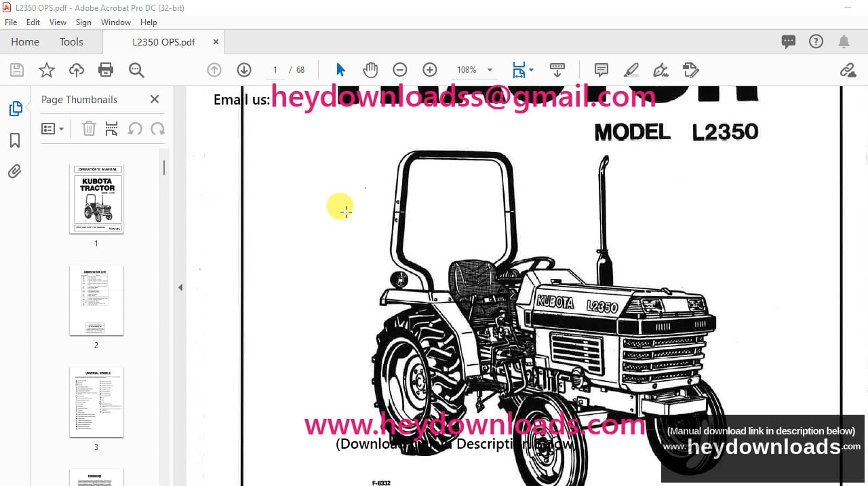868x486 pixels.
Task: Click the Save file icon
Action: (x=16, y=70)
